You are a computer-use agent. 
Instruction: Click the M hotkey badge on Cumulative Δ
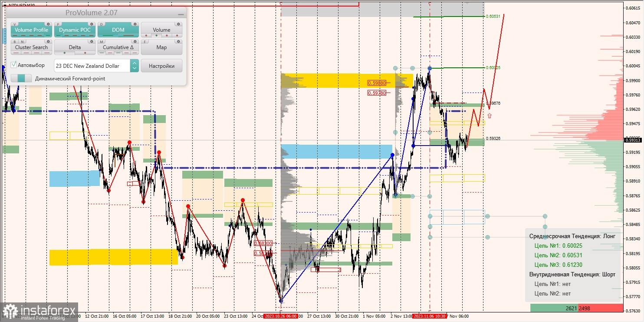(102, 42)
